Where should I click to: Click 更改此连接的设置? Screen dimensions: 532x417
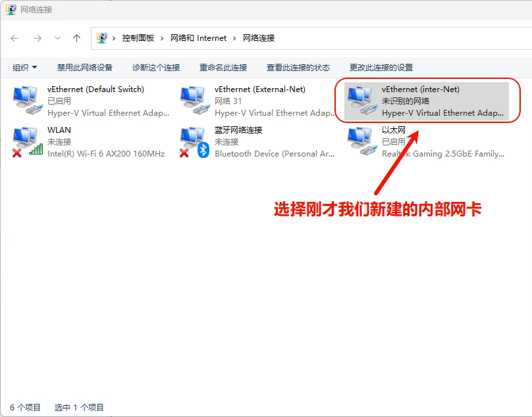[x=381, y=68]
